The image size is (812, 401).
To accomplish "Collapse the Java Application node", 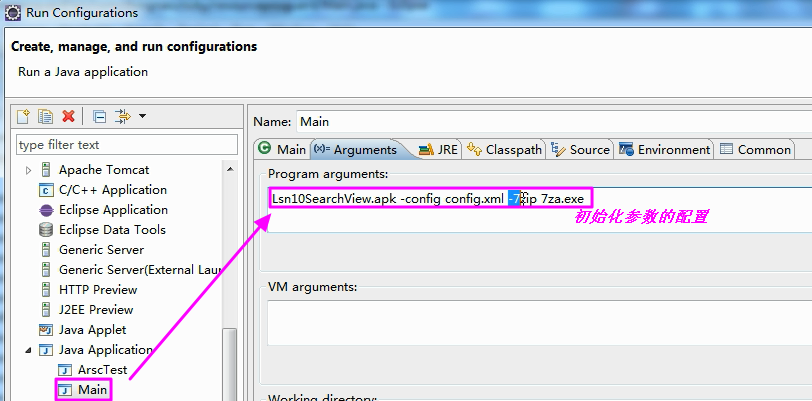I will tap(28, 351).
